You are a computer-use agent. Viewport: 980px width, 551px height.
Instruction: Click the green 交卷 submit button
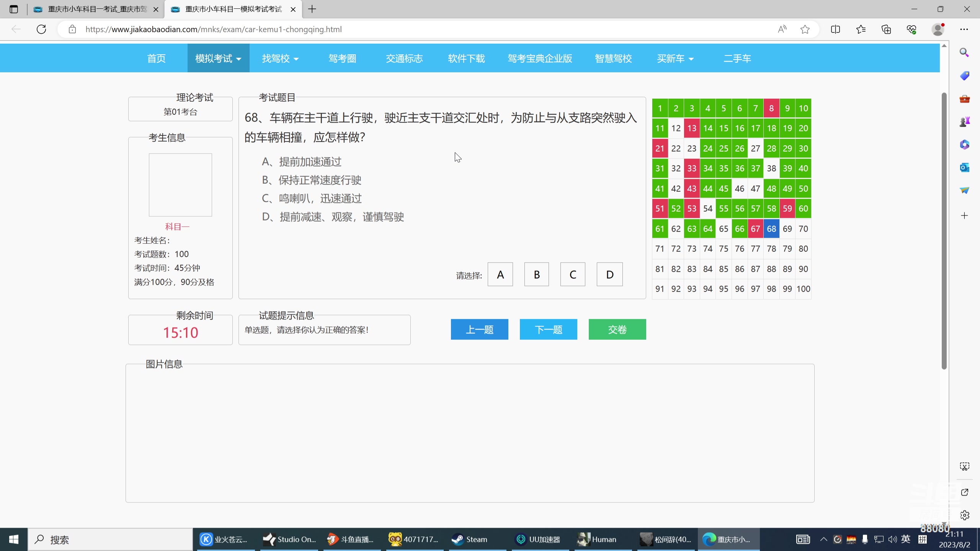(617, 329)
